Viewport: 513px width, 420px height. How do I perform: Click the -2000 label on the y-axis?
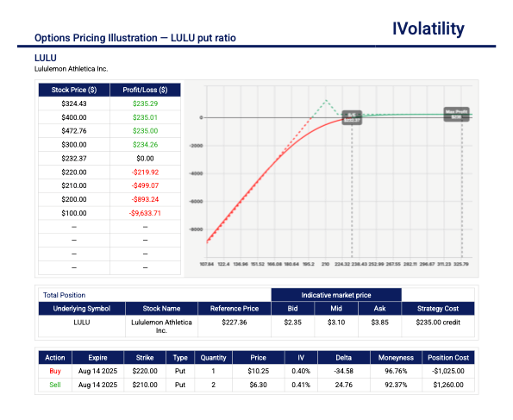[197, 146]
